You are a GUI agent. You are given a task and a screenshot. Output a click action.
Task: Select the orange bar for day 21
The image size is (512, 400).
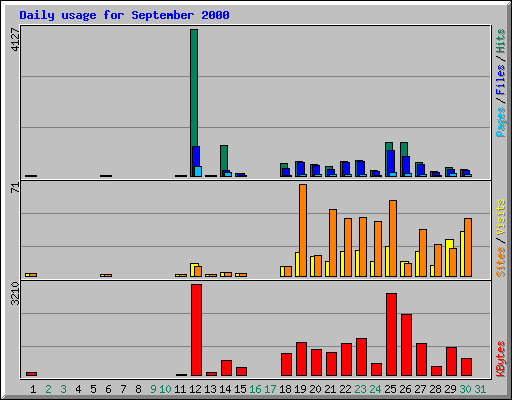333,243
